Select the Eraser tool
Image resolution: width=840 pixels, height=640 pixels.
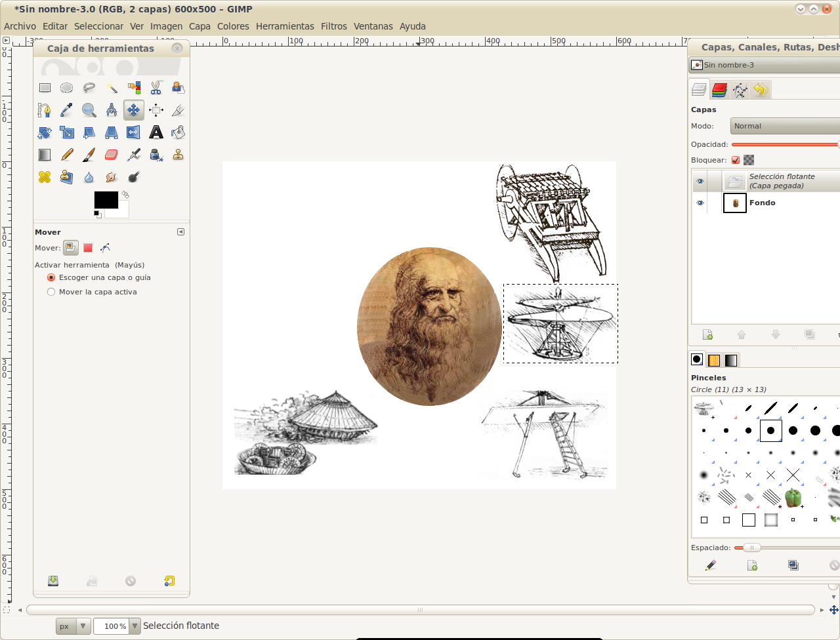tap(111, 154)
